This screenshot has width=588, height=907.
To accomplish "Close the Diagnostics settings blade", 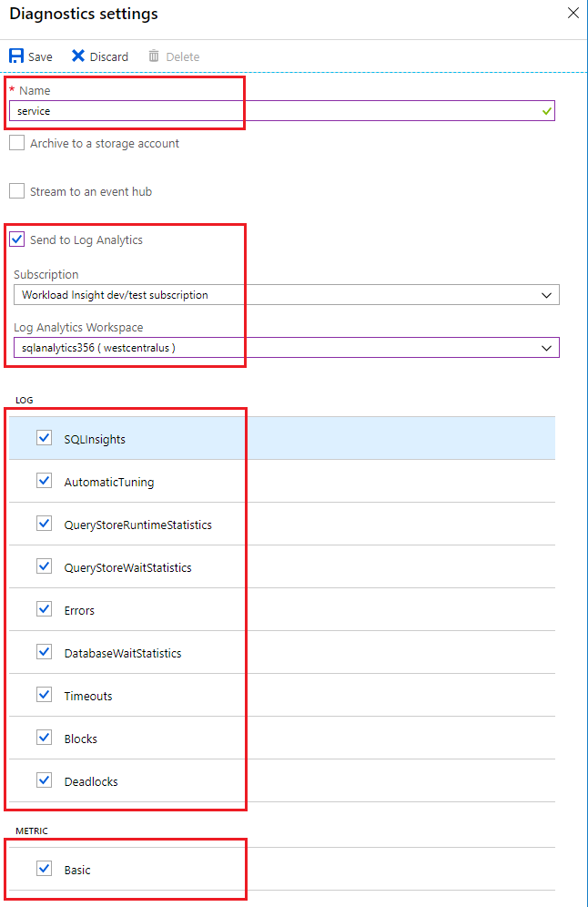I will [573, 14].
